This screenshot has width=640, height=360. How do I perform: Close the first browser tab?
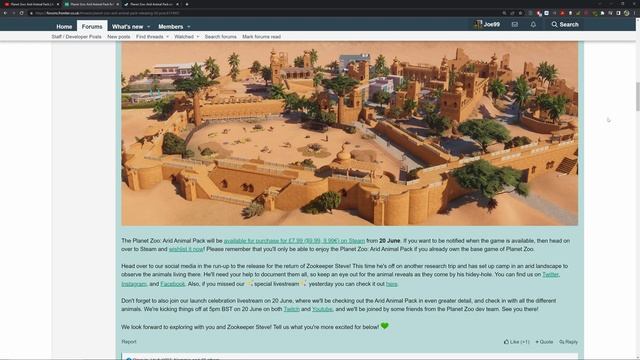[x=58, y=4]
